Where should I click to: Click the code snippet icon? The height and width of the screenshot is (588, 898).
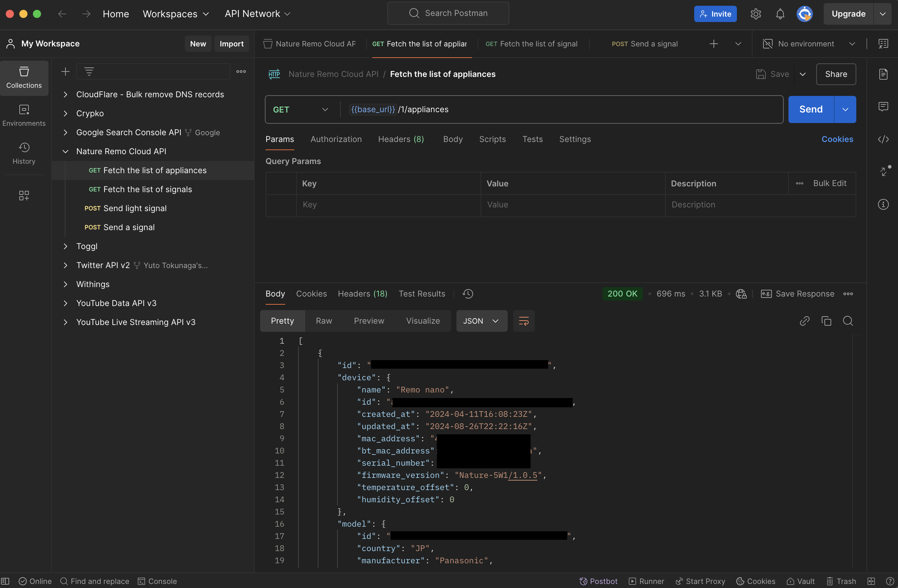tap(883, 139)
